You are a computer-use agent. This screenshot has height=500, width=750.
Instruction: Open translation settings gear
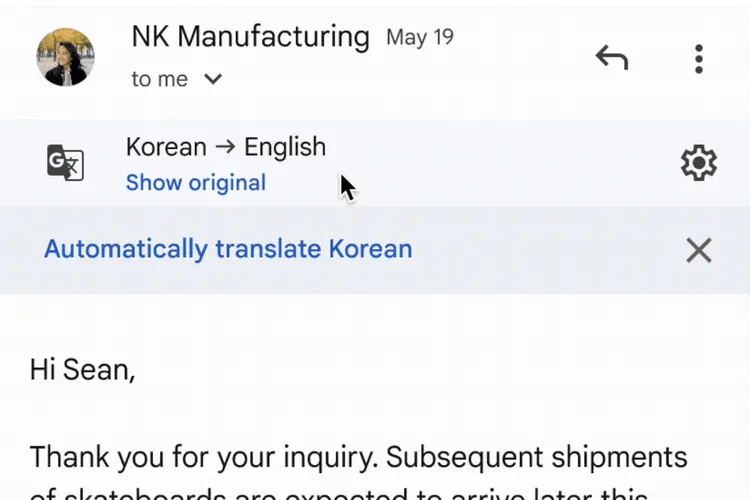pyautogui.click(x=699, y=162)
